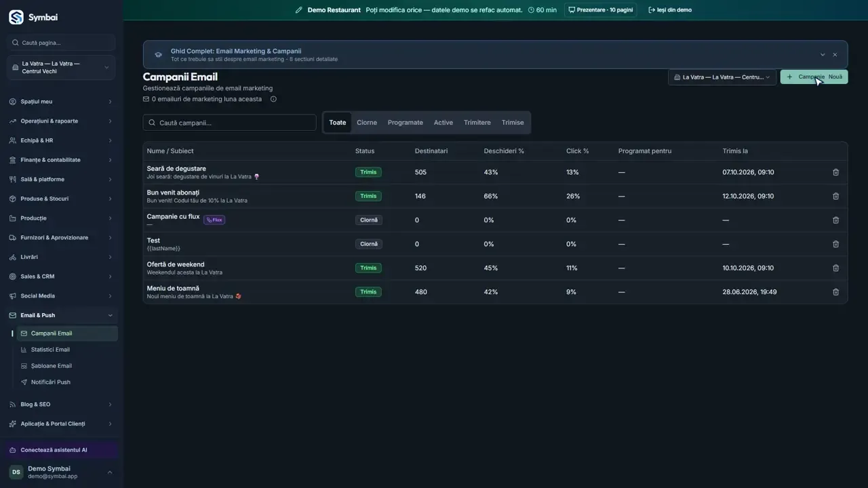868x488 pixels.
Task: Select the Active tab
Action: tap(443, 123)
